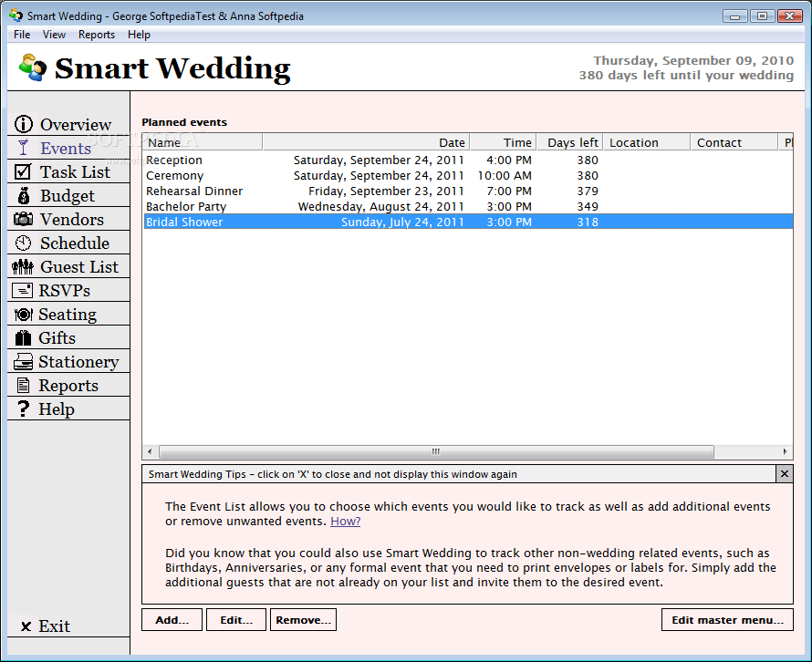812x662 pixels.
Task: Click the 10:00 AM time cell
Action: tap(504, 175)
